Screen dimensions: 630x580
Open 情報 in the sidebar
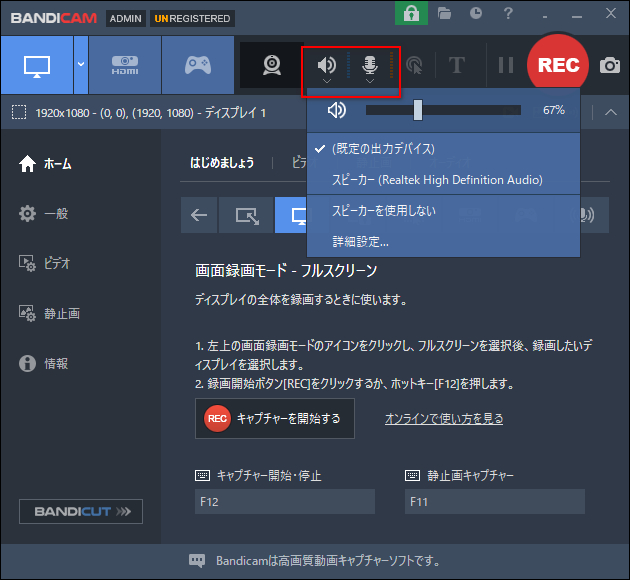pyautogui.click(x=43, y=364)
